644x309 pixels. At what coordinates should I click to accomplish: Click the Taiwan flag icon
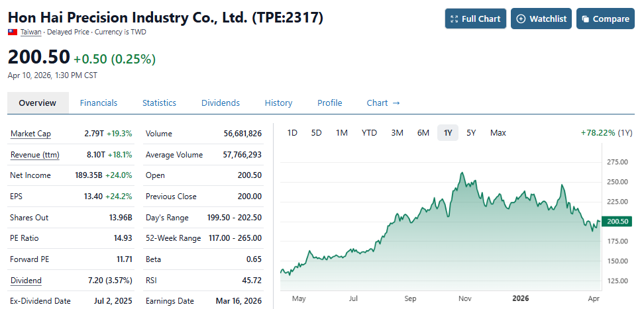(x=13, y=32)
